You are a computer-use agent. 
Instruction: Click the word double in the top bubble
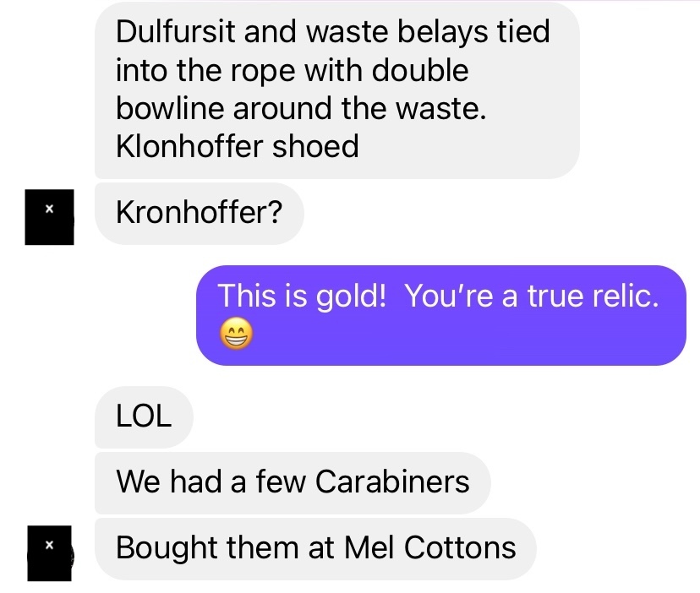click(x=420, y=70)
